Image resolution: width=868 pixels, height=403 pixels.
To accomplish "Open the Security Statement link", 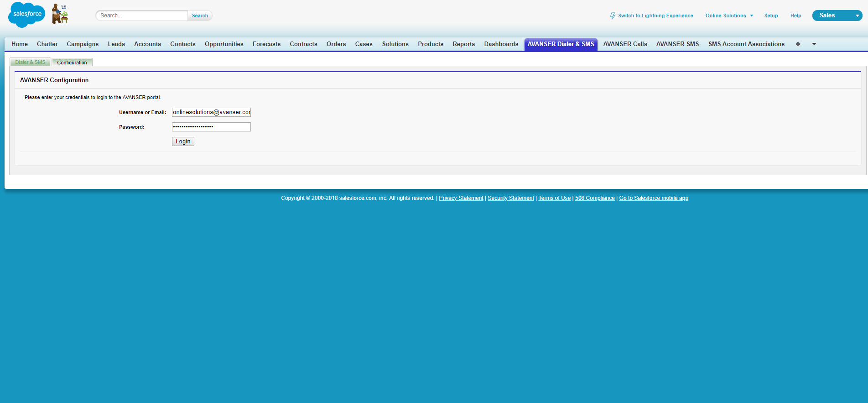I will [x=511, y=198].
